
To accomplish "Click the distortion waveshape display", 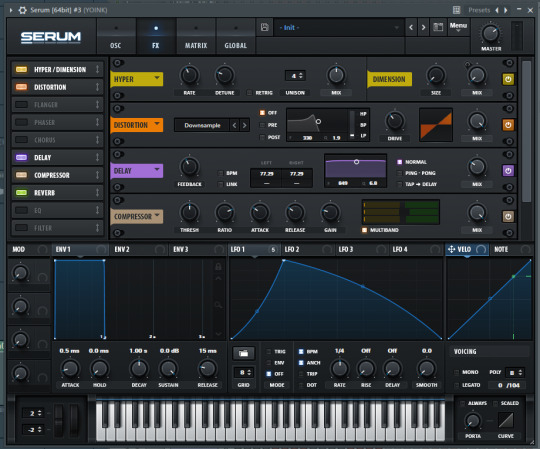I will tap(436, 125).
